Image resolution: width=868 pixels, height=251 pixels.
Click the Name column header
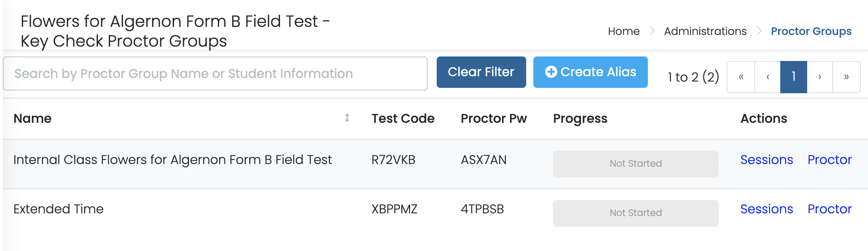[x=33, y=119]
